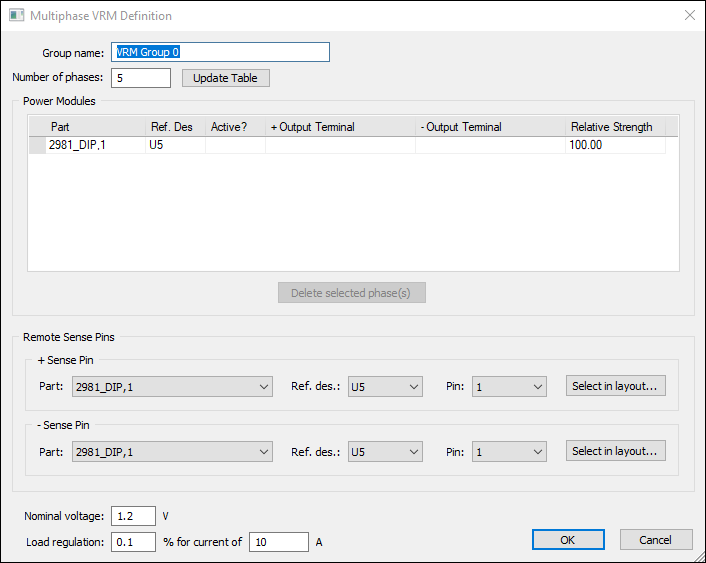Screen dimensions: 706x563
Task: Click the Part column header
Action: 96,127
